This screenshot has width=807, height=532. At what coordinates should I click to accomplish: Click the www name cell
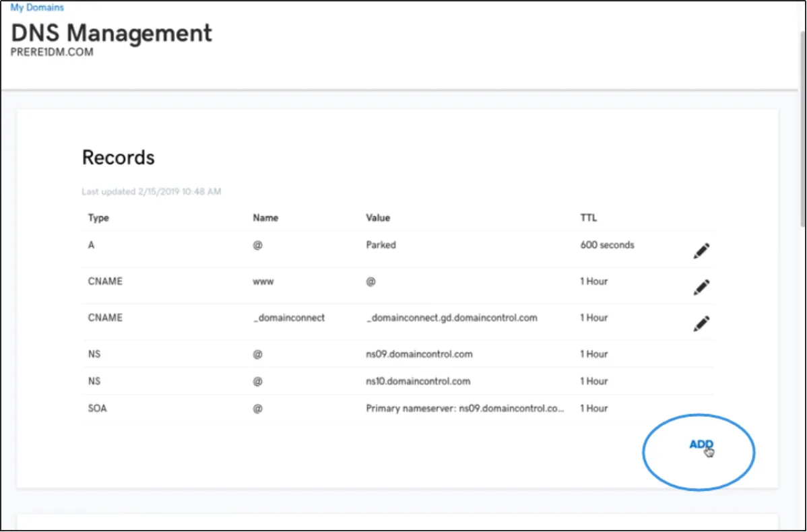pos(263,281)
